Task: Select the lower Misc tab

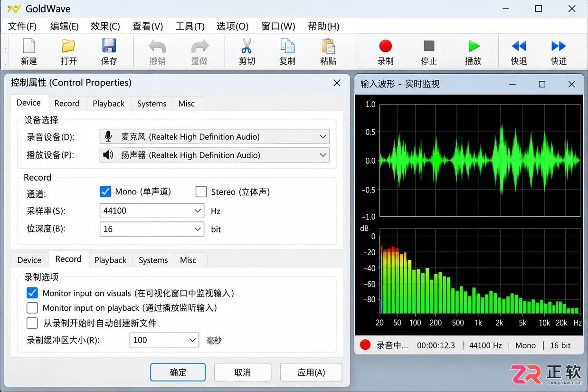Action: pyautogui.click(x=188, y=260)
